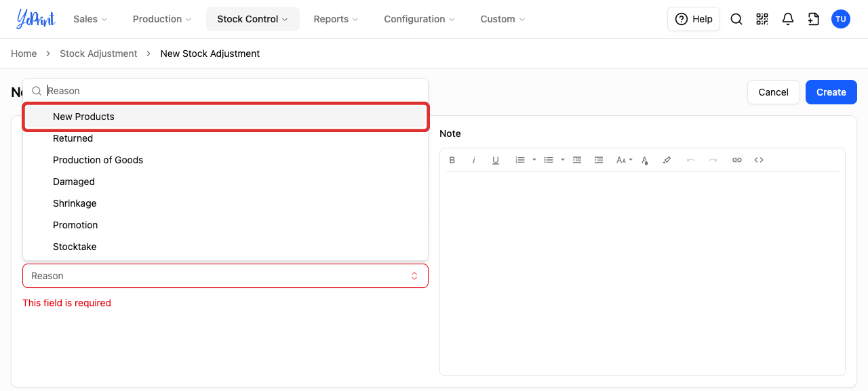Open the QR code scanner icon
The image size is (868, 391).
762,19
